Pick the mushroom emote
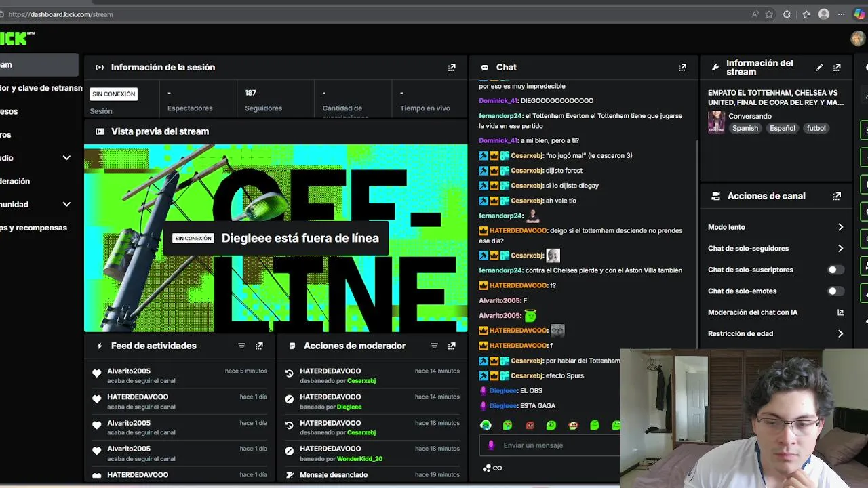This screenshot has width=868, height=488. (x=573, y=425)
